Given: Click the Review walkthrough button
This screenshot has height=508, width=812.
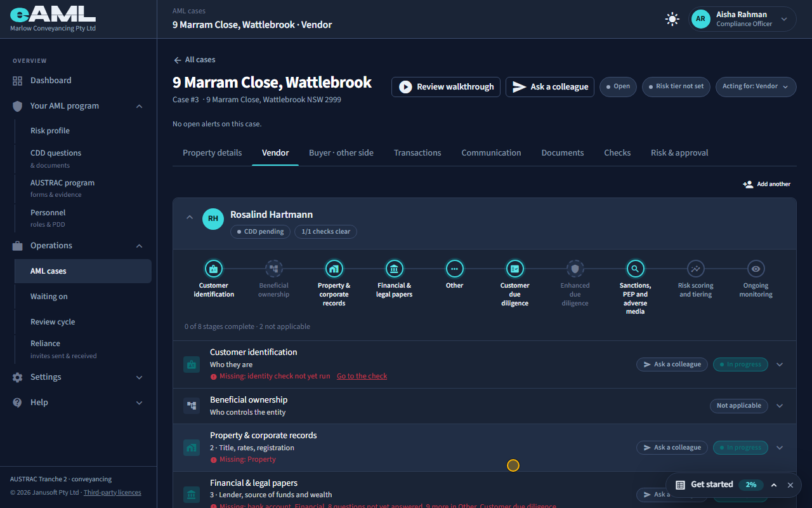Looking at the screenshot, I should pos(446,87).
